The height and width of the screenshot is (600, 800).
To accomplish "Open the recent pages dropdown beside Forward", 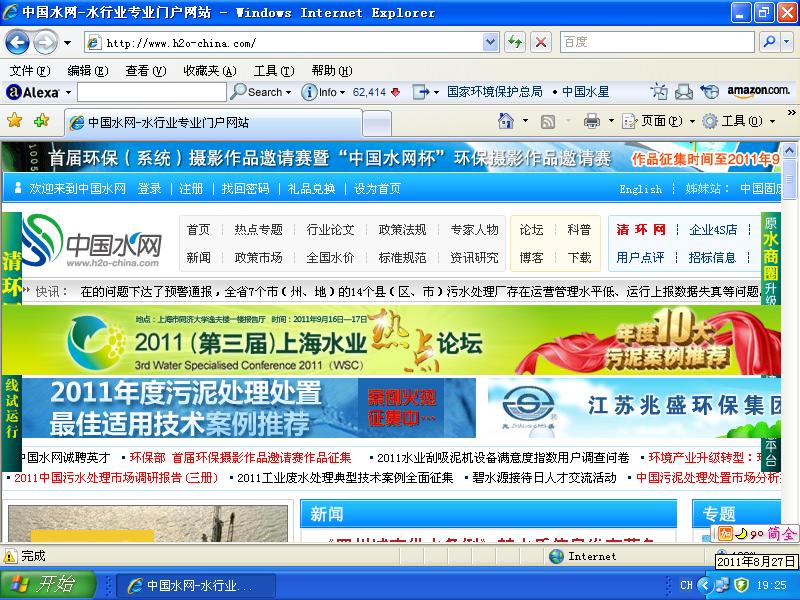I will [x=67, y=43].
